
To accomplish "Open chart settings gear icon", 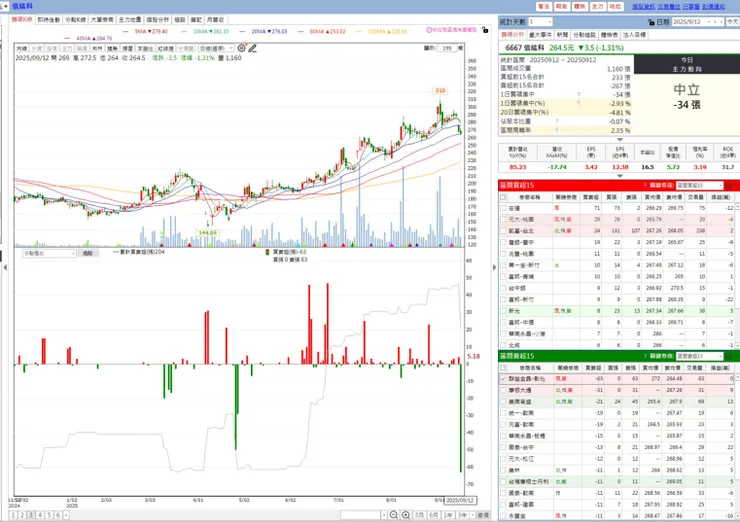I will [241, 48].
